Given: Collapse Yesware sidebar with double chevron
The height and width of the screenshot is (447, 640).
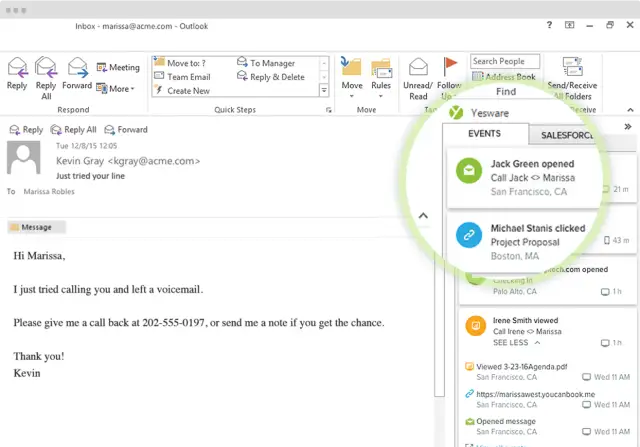Looking at the screenshot, I should (628, 127).
